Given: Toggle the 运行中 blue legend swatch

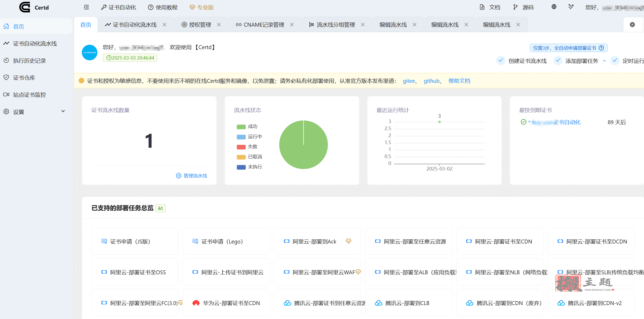Looking at the screenshot, I should pos(241,137).
